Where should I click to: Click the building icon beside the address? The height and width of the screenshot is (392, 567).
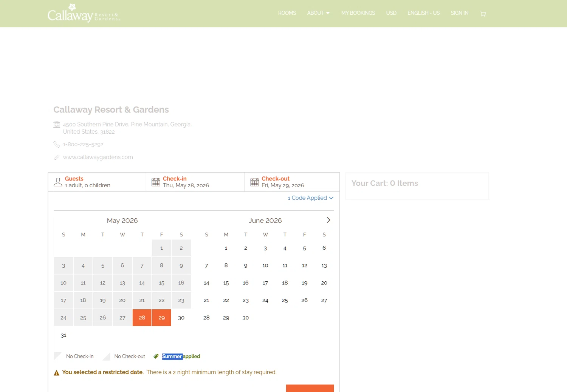tap(57, 124)
